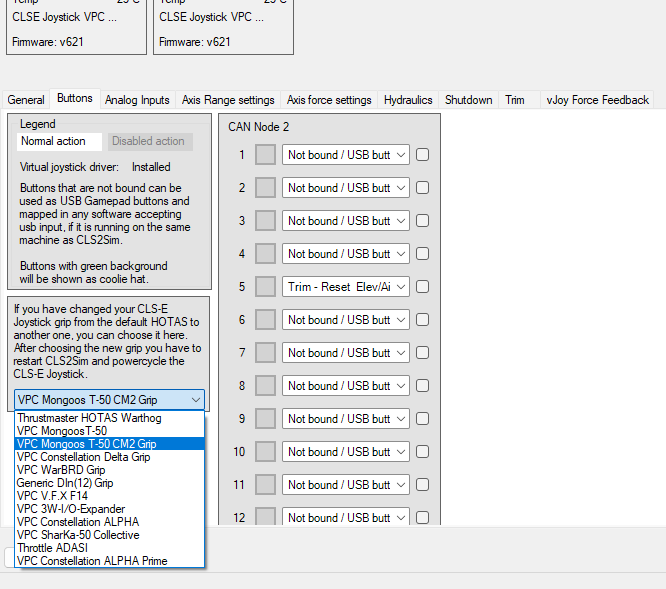
Task: Click the Disabled action legend swatch
Action: (150, 141)
